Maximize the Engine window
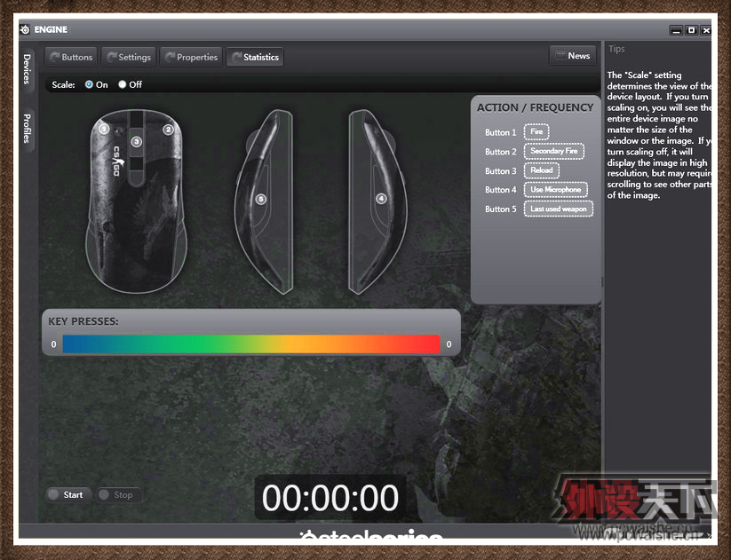Image resolution: width=731 pixels, height=560 pixels. tap(691, 30)
